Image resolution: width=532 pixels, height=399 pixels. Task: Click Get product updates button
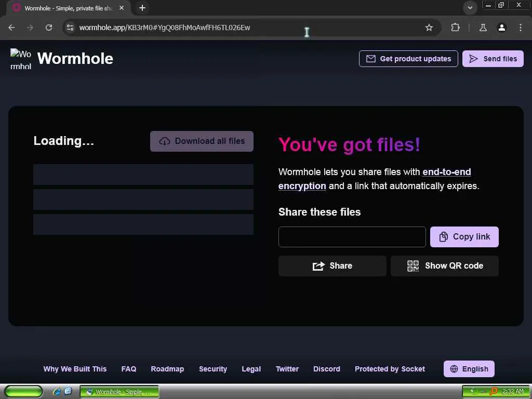[x=408, y=59]
